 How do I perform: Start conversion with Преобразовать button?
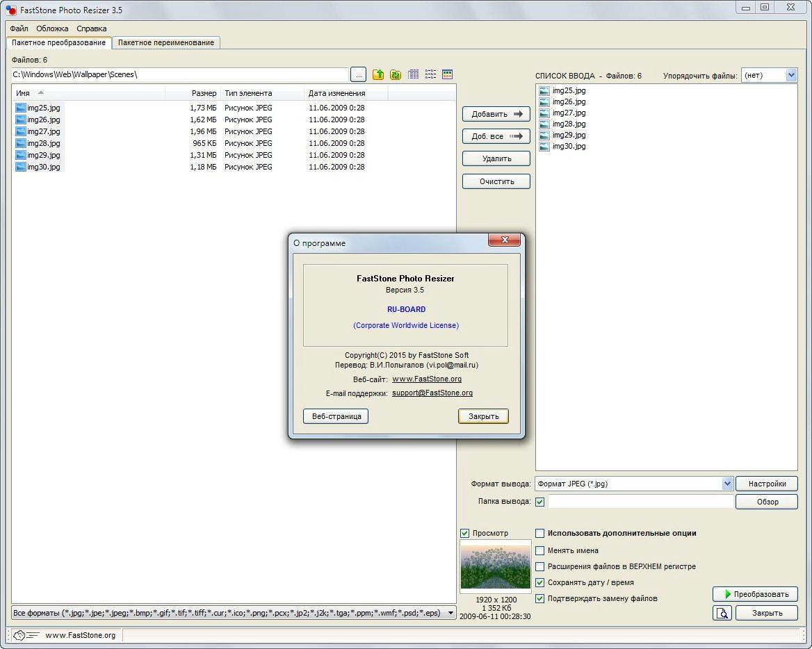tap(756, 594)
